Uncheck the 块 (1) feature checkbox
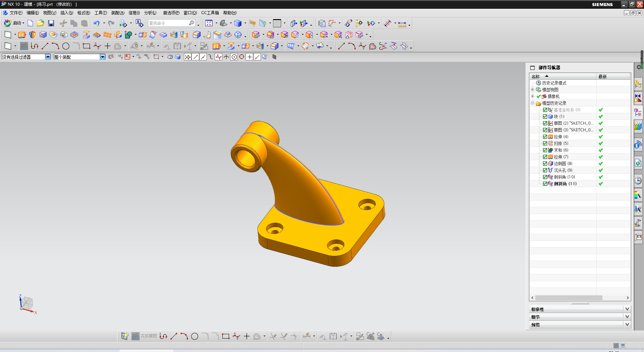The height and width of the screenshot is (352, 644). click(545, 117)
